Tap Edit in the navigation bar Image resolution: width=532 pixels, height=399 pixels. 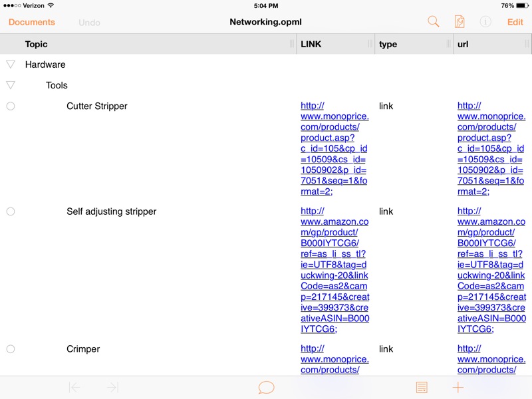tap(515, 21)
